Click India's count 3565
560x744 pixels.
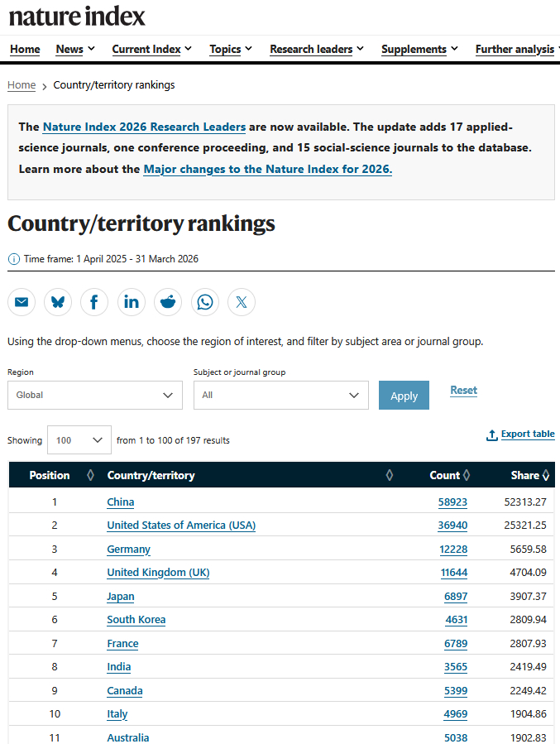(456, 667)
